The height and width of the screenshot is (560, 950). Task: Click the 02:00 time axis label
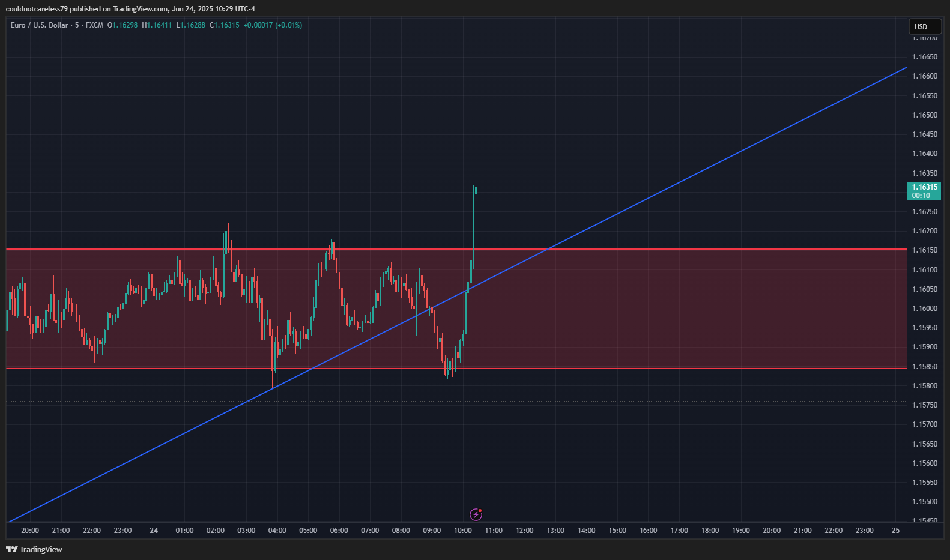tap(216, 531)
